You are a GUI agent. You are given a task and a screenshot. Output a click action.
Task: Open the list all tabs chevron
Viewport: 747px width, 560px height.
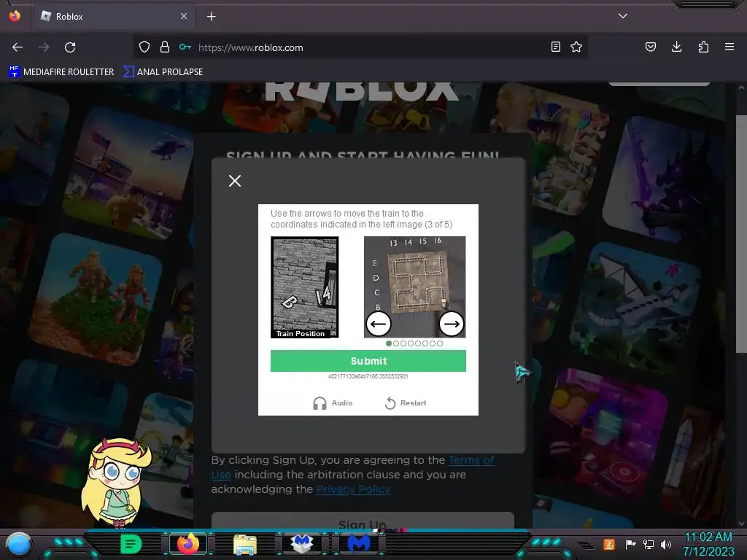[623, 16]
